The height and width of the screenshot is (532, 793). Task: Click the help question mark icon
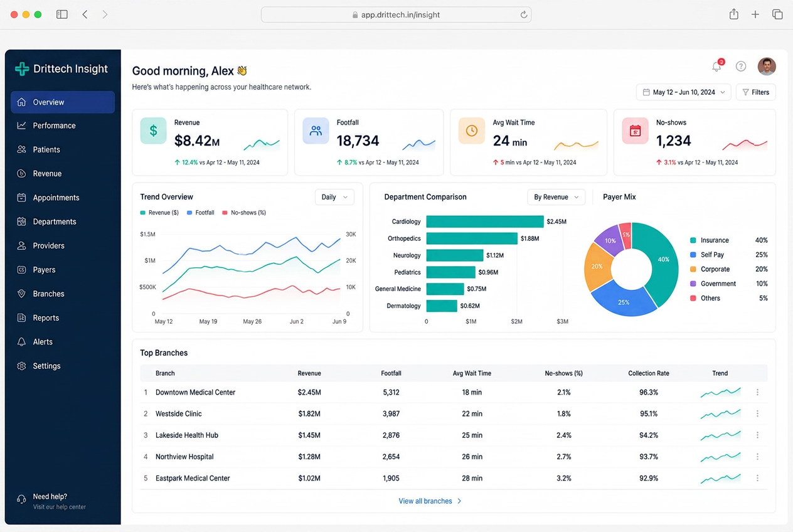click(741, 66)
